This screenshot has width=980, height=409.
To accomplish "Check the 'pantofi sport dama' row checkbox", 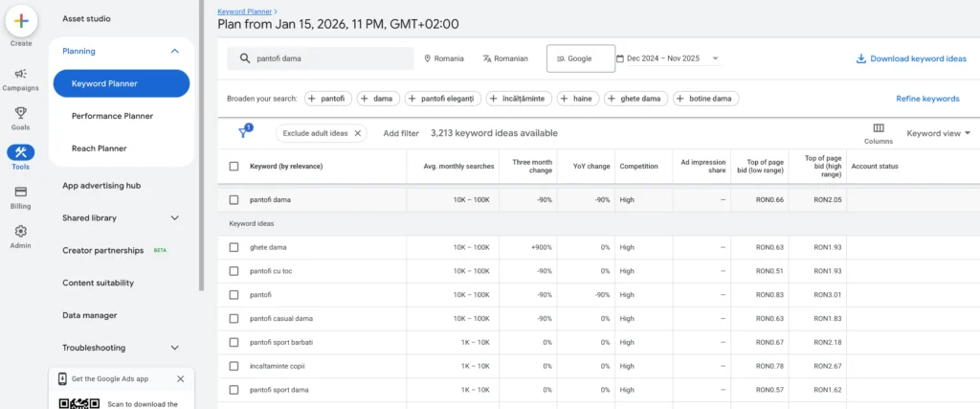I will [x=234, y=390].
